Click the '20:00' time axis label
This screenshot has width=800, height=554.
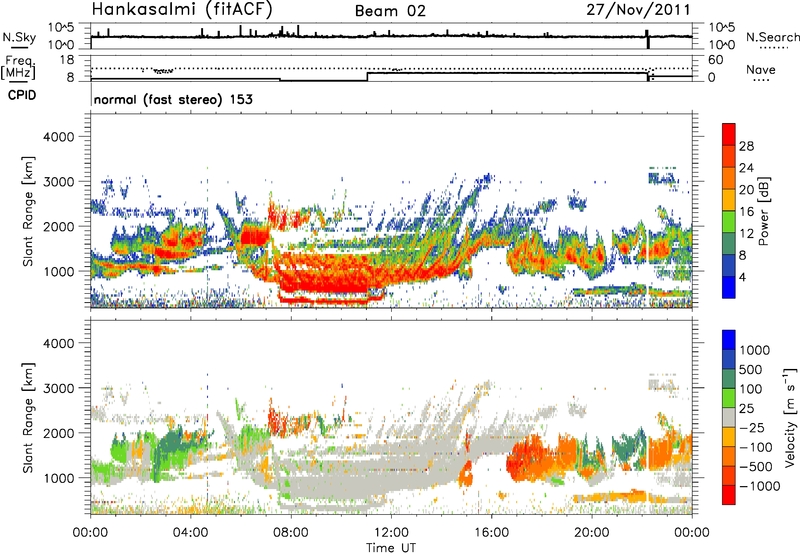pos(592,533)
